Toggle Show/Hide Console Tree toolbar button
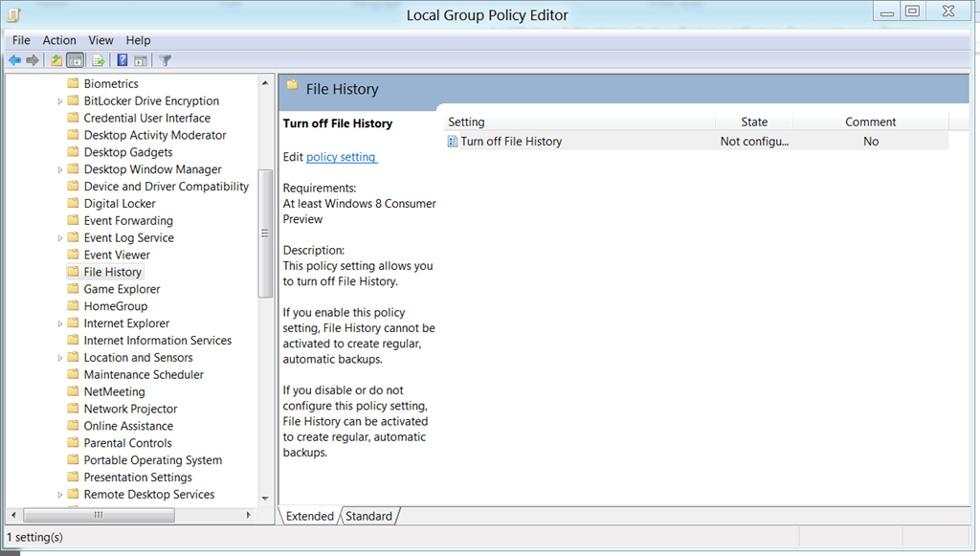 pyautogui.click(x=75, y=60)
